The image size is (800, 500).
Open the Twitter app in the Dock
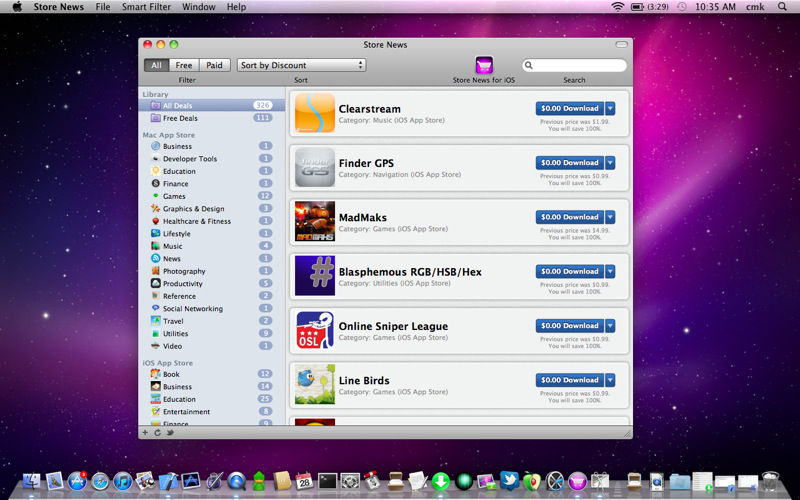pyautogui.click(x=509, y=481)
